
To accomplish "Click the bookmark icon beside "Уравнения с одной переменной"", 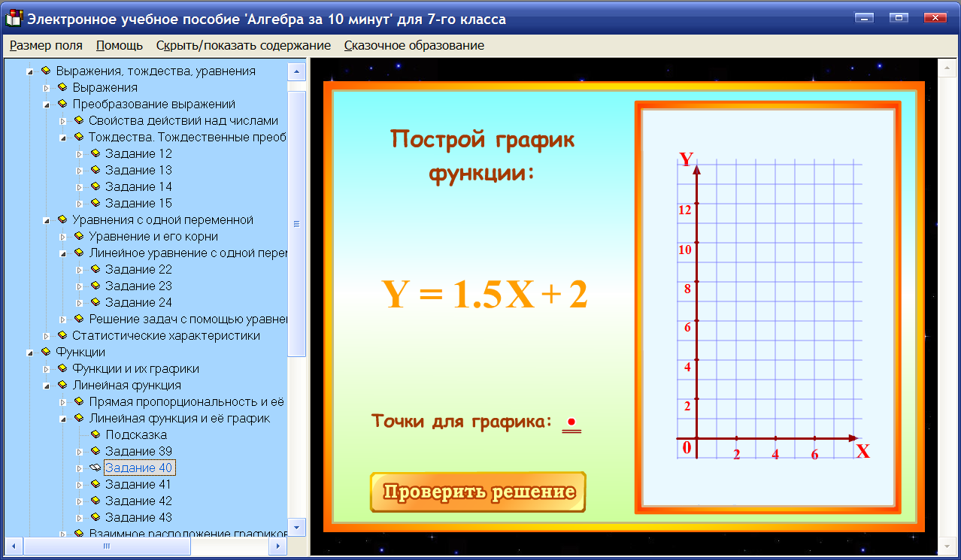I will click(64, 219).
